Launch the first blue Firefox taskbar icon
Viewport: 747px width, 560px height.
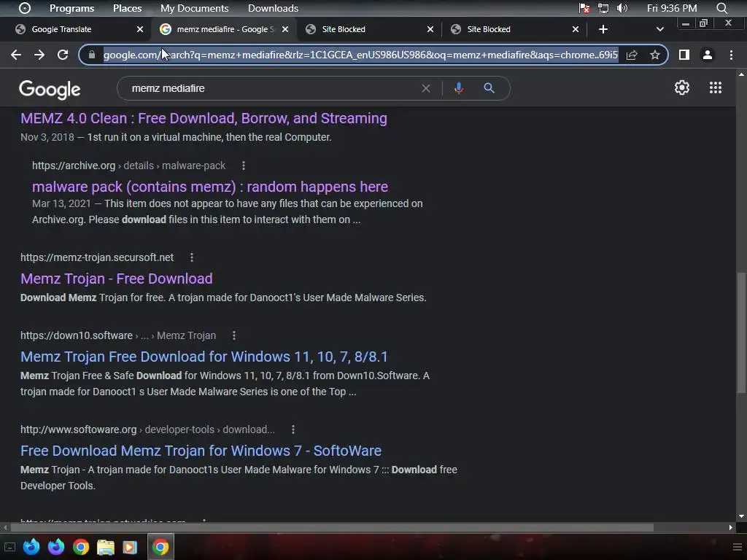pyautogui.click(x=31, y=547)
